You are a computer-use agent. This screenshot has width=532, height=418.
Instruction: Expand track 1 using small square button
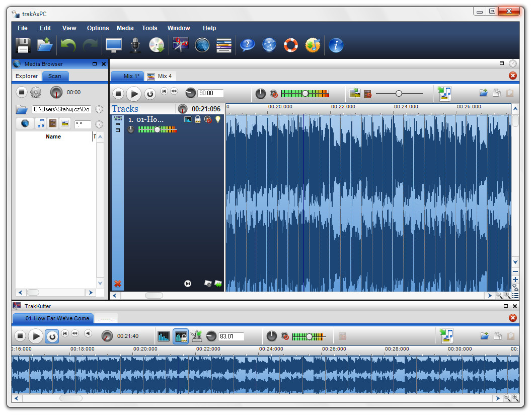pyautogui.click(x=118, y=130)
